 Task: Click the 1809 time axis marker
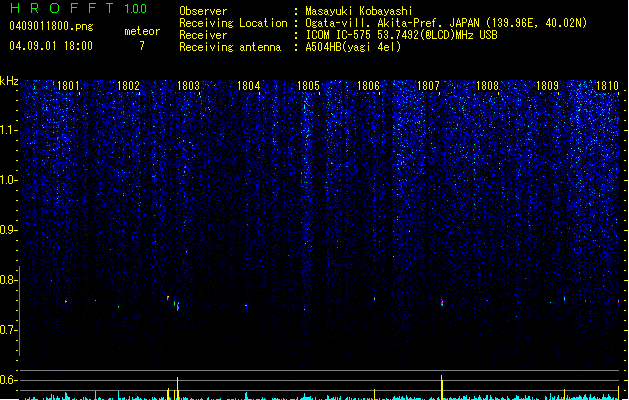(548, 86)
